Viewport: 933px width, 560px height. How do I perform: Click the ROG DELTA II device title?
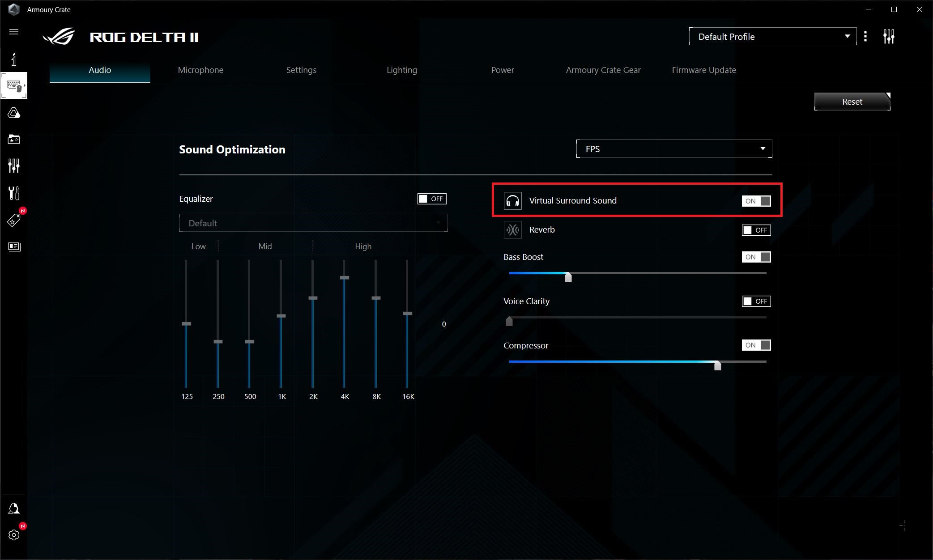pyautogui.click(x=144, y=37)
